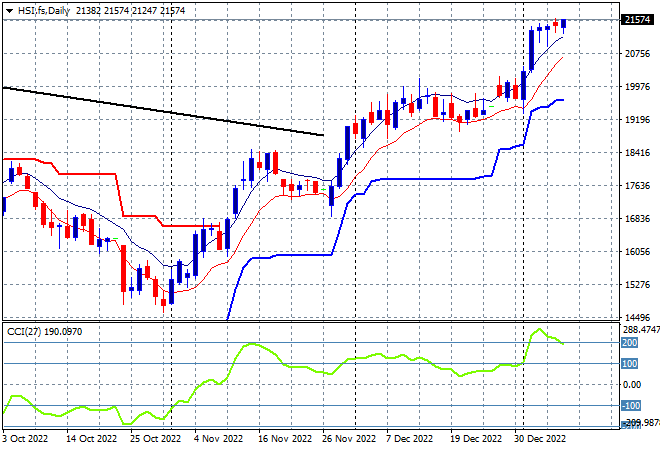Click the 4 Nov 2022 date label
This screenshot has width=660, height=450.
point(218,439)
